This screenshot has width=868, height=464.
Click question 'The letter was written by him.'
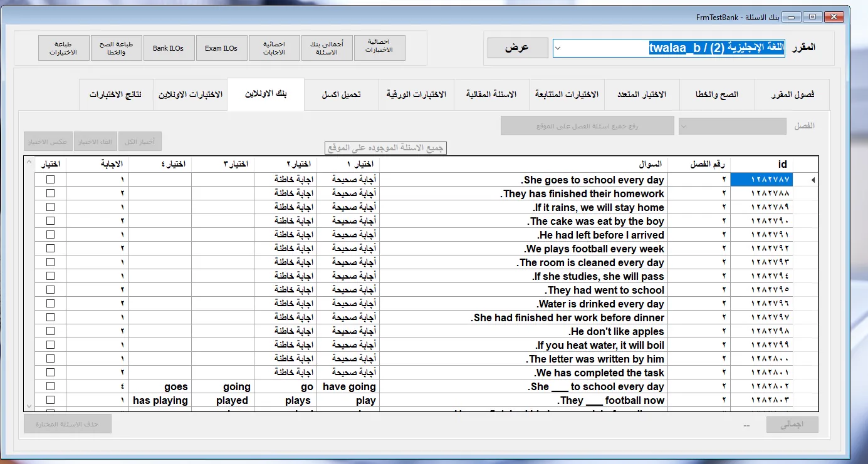tap(595, 359)
